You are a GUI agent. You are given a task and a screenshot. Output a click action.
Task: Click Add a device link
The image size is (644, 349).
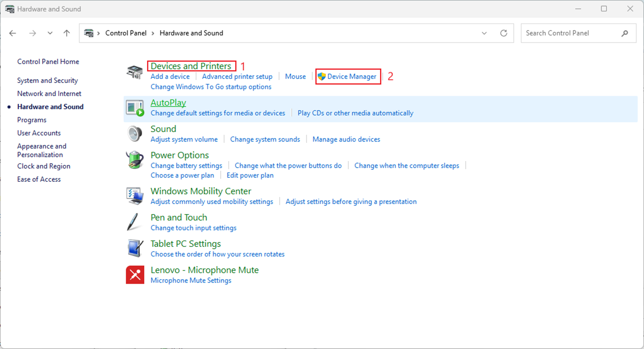(170, 76)
